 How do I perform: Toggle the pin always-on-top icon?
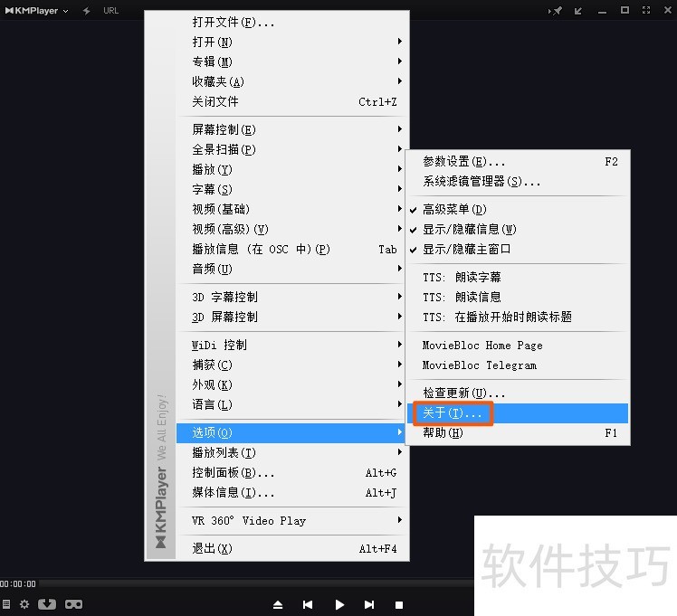(555, 11)
